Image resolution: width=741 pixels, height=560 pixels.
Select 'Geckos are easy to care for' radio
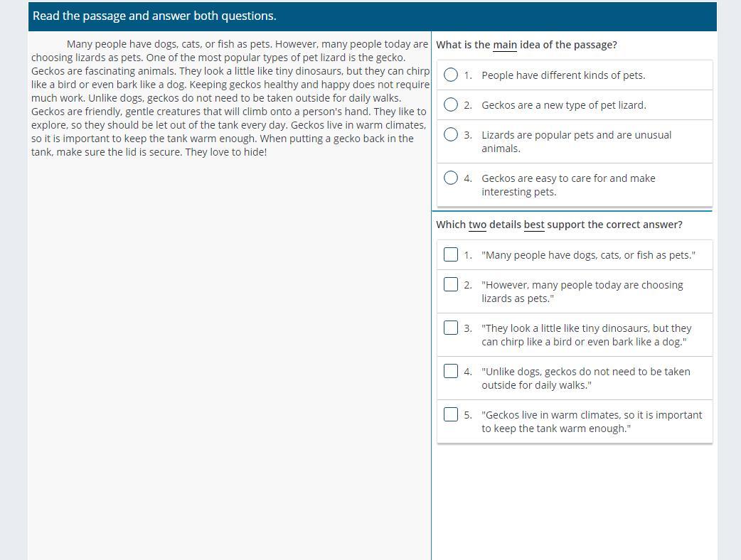[451, 178]
